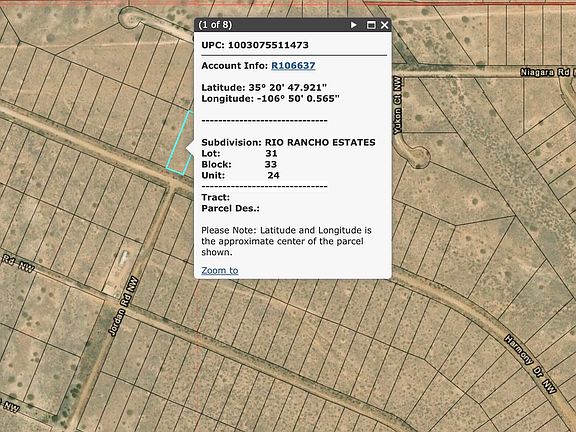The image size is (576, 432).
Task: Maximize the parcel info popup
Action: pos(371,25)
